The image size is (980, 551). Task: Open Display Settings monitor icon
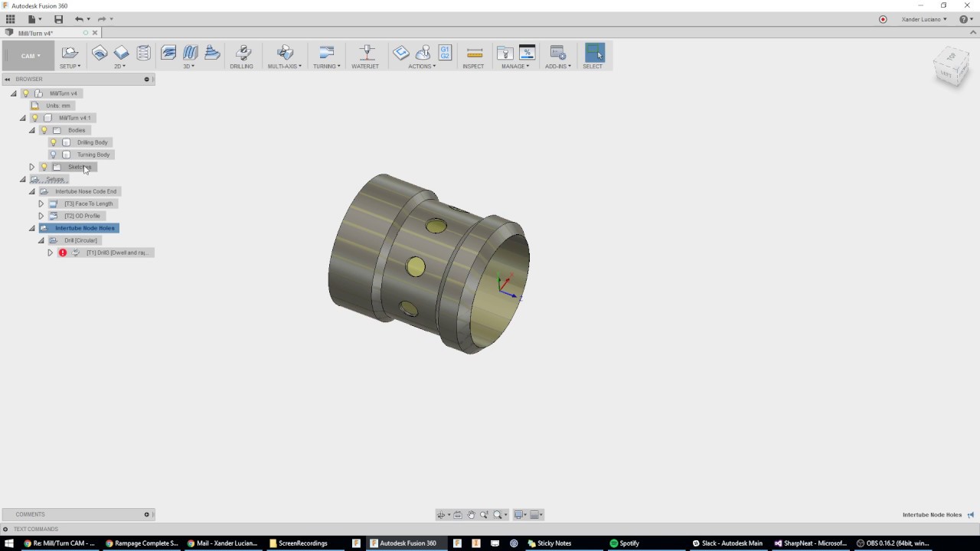(520, 515)
